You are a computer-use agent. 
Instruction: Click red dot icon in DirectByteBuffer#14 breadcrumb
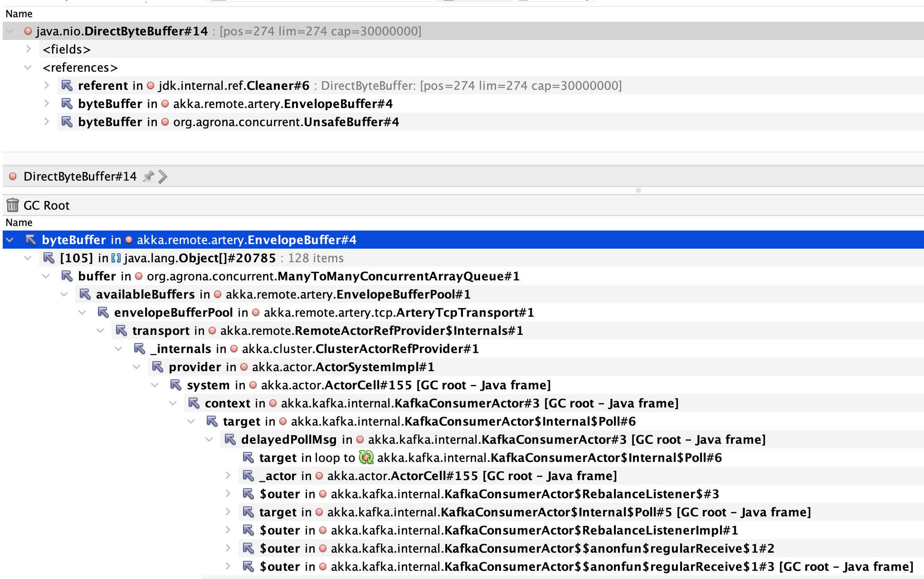tap(13, 177)
